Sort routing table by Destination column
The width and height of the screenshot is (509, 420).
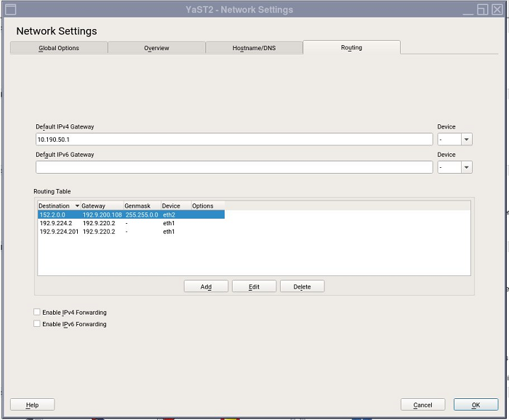point(58,206)
